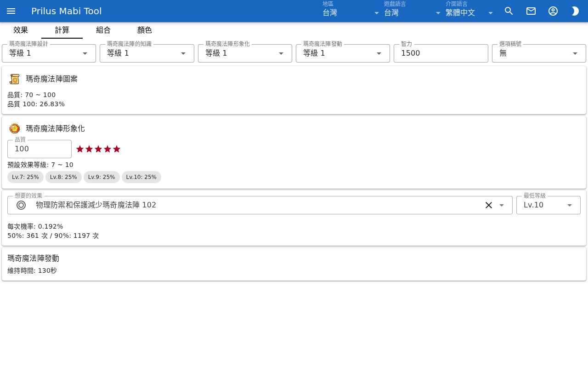This screenshot has height=368, width=588.
Task: Click the 每次機率: 0.192% text
Action: (x=35, y=227)
